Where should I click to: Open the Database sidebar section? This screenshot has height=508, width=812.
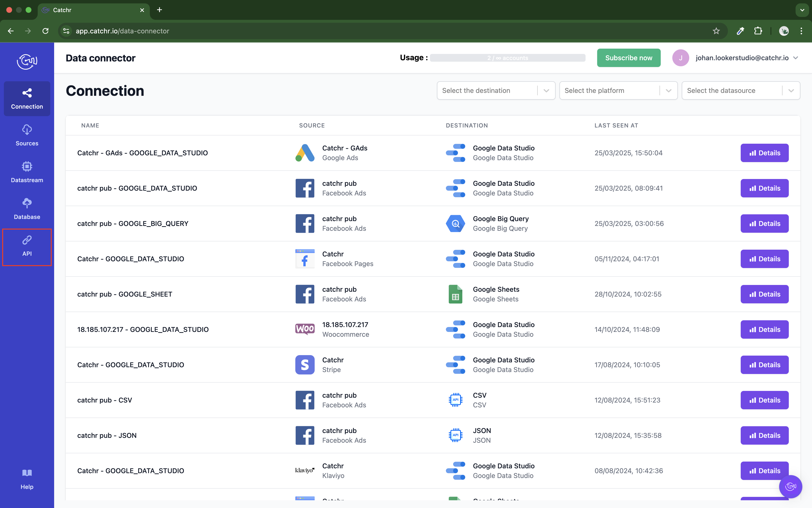27,209
